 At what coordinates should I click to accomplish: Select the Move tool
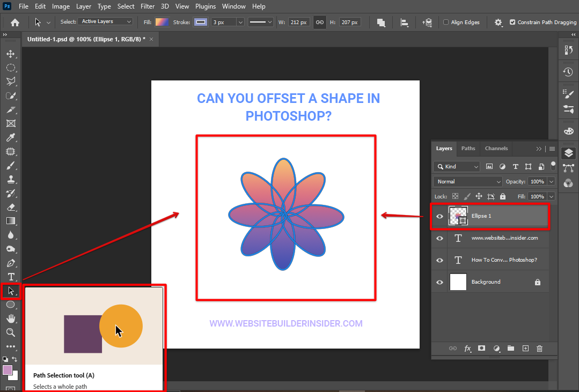[x=10, y=54]
